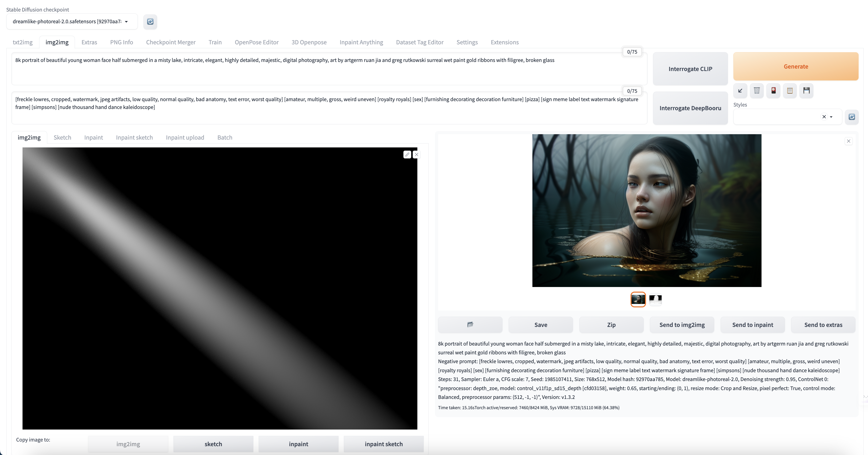Screen dimensions: 868x455
Task: Open the output folder icon button
Action: (470, 324)
